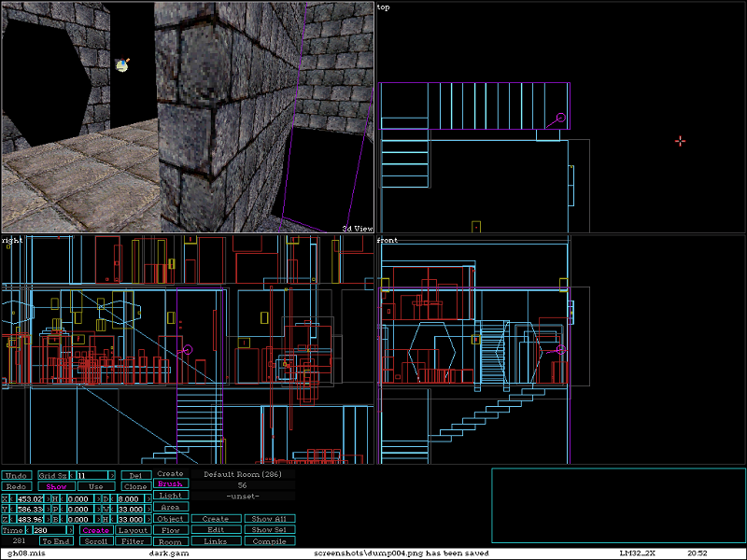Open the Layout options
This screenshot has height=560, width=747.
(x=134, y=530)
